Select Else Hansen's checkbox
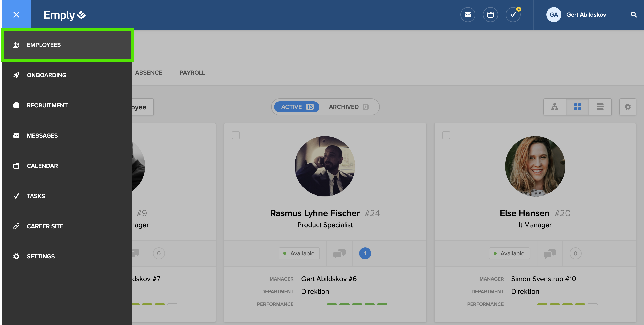The image size is (644, 325). pos(446,135)
